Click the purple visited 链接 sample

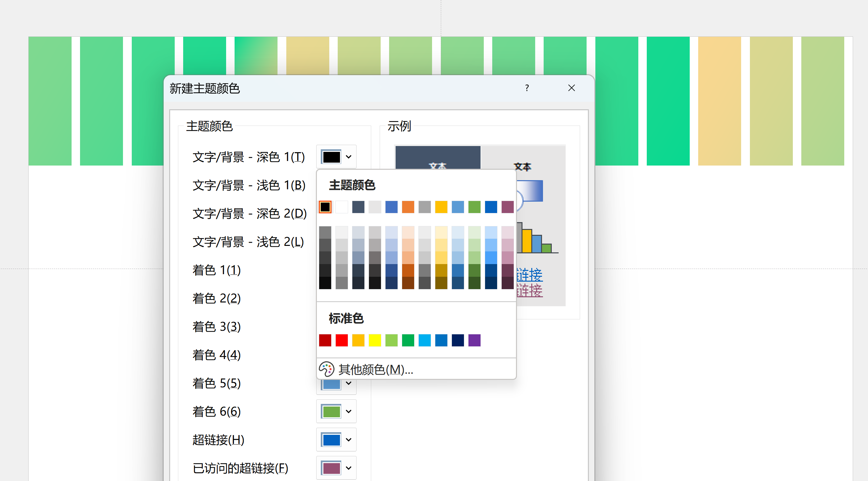point(530,290)
